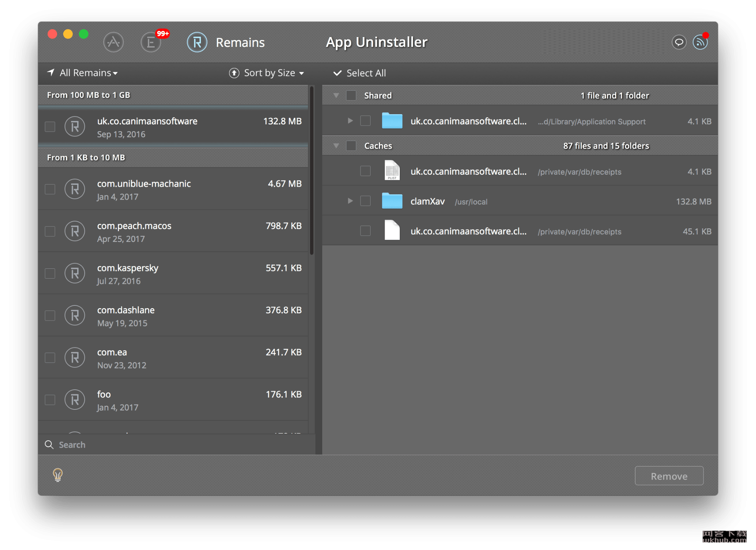Check the Application Support folder checkbox
Screen dimensions: 756x550
365,121
